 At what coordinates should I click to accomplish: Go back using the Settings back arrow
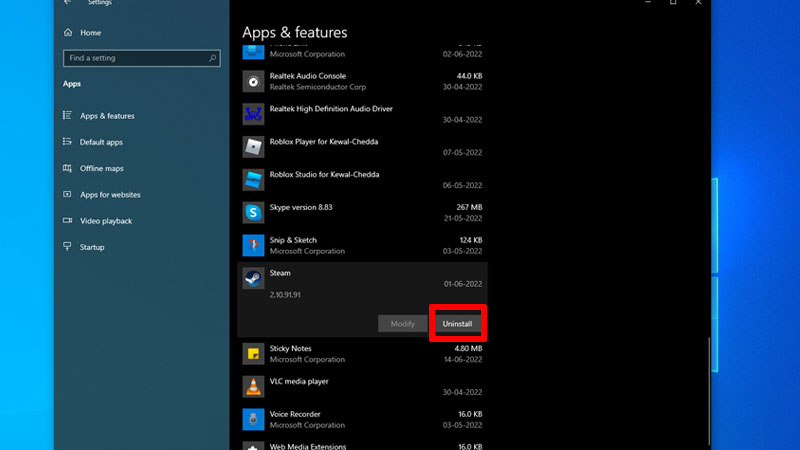[68, 3]
